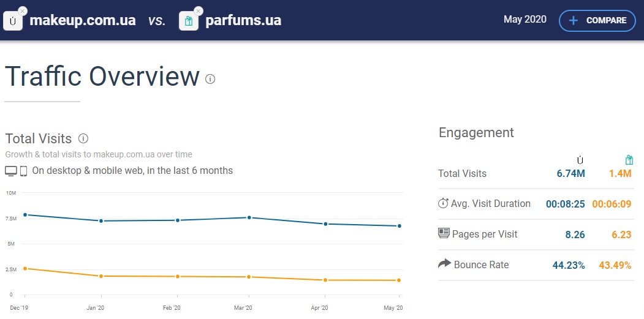Click the desktop monitor icon
Screen dimensions: 644x319
click(11, 171)
